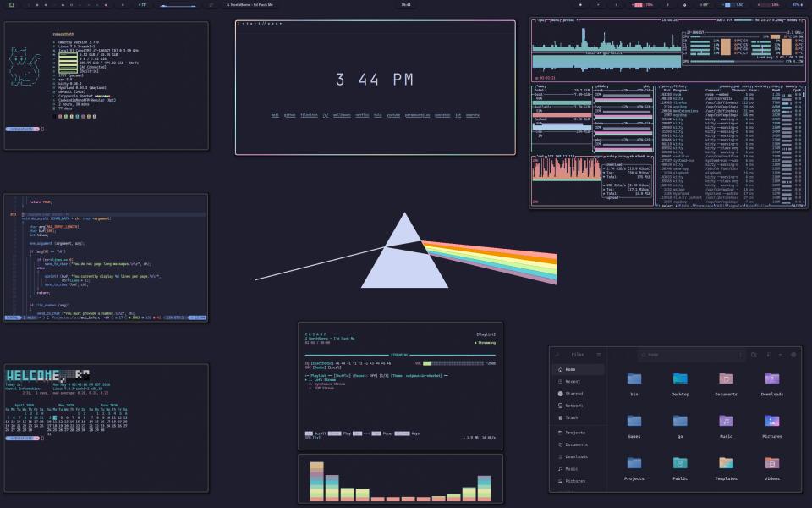Image resolution: width=812 pixels, height=508 pixels.
Task: Toggle grid/list view in Files header
Action: pos(769,355)
